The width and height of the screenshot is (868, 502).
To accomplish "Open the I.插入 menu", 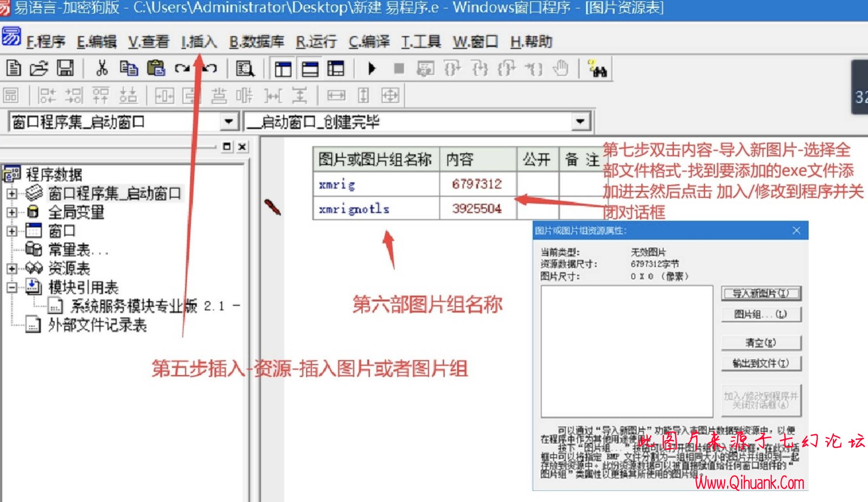I will pos(199,42).
